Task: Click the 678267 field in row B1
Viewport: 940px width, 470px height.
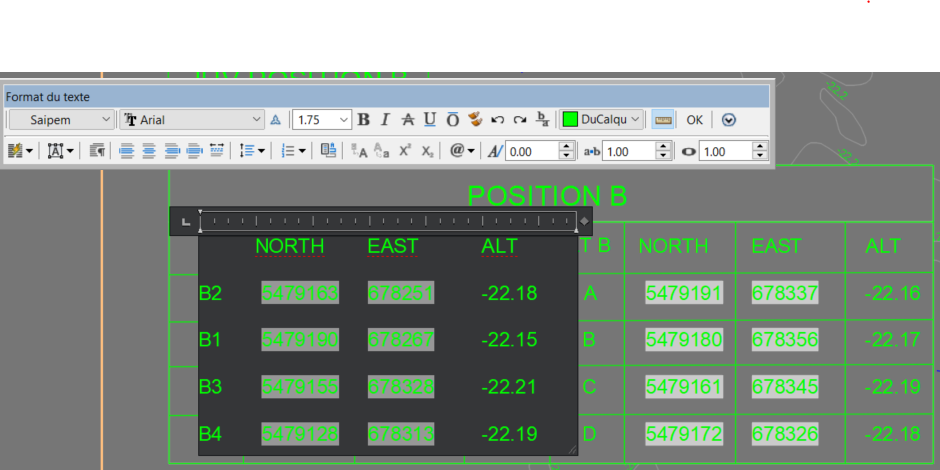Action: point(400,340)
